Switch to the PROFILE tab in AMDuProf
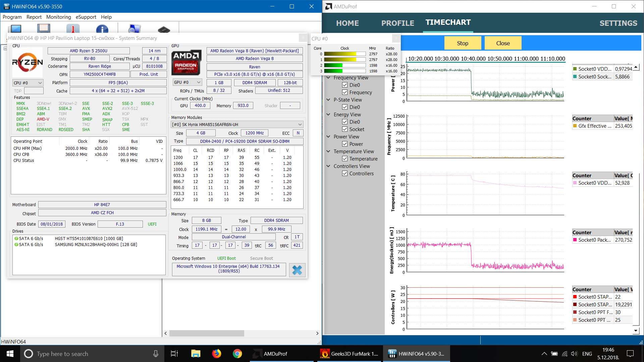The image size is (644, 362). (x=397, y=23)
